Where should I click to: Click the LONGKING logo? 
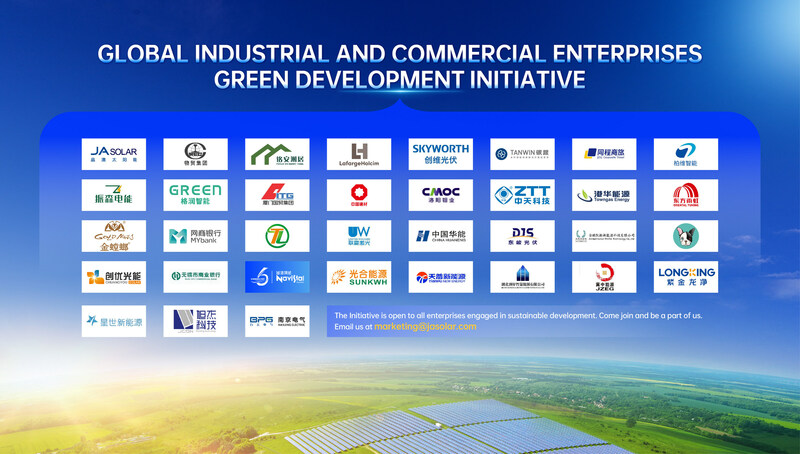[685, 277]
